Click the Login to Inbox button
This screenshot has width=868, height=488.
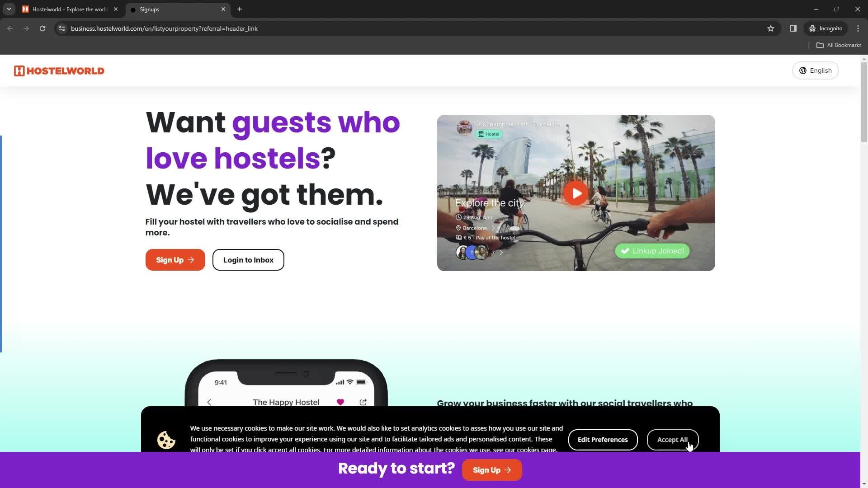click(x=249, y=260)
